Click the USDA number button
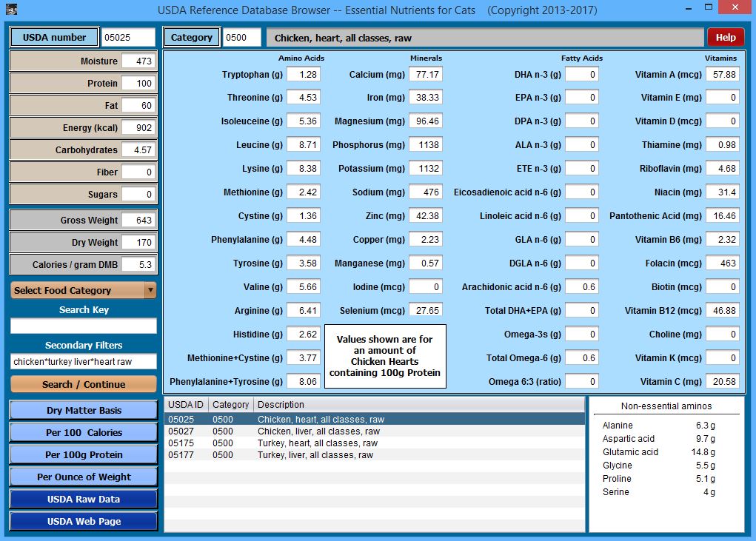 click(x=54, y=37)
